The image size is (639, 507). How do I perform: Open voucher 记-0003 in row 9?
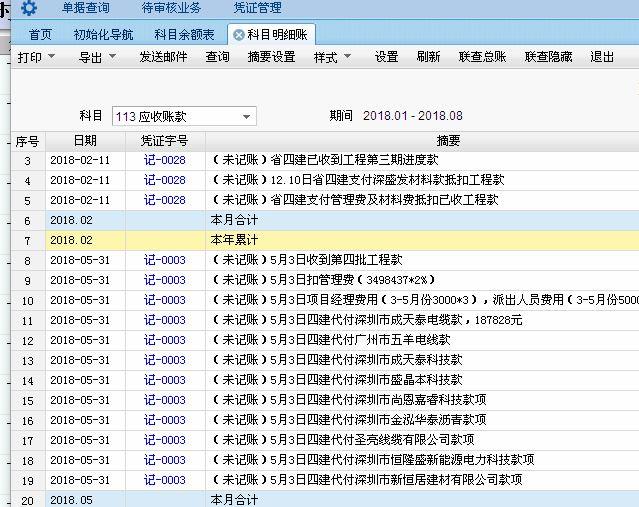(x=165, y=280)
